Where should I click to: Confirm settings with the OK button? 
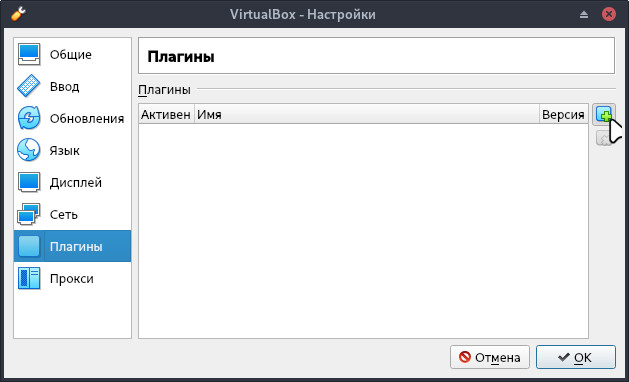click(x=576, y=357)
